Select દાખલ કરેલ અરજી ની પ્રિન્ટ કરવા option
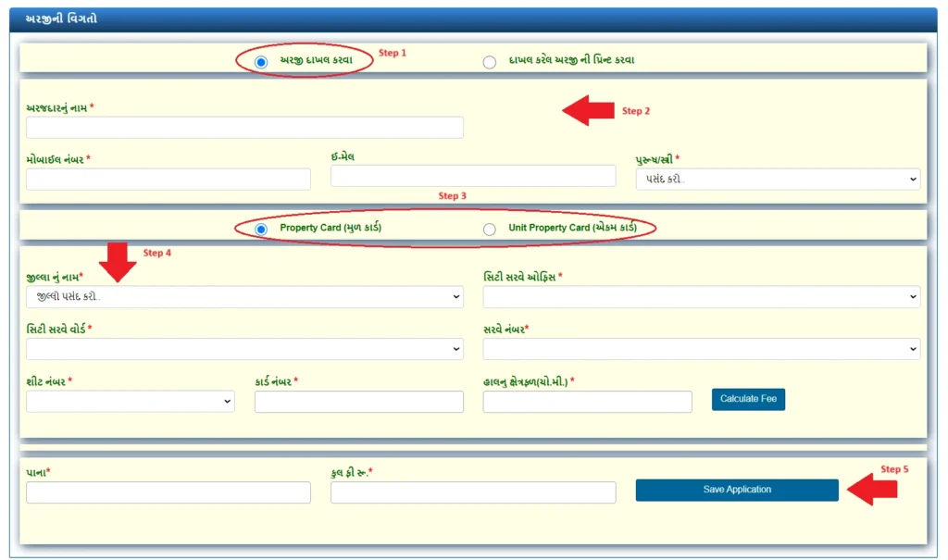The width and height of the screenshot is (948, 560). click(490, 61)
